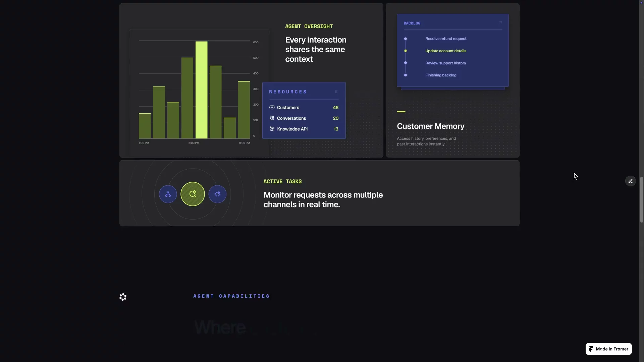Click the pencil edit icon at right edge
The image size is (644, 362).
631,181
